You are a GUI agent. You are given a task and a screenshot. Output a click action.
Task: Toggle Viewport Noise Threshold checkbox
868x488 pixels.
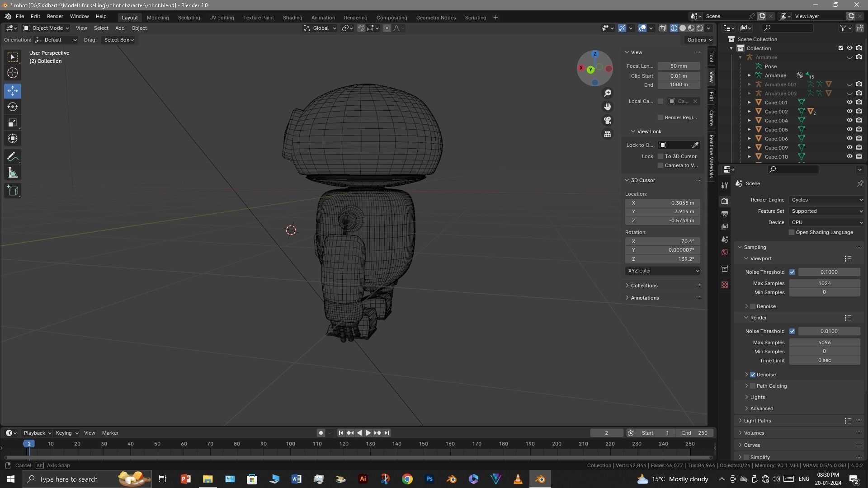point(792,272)
